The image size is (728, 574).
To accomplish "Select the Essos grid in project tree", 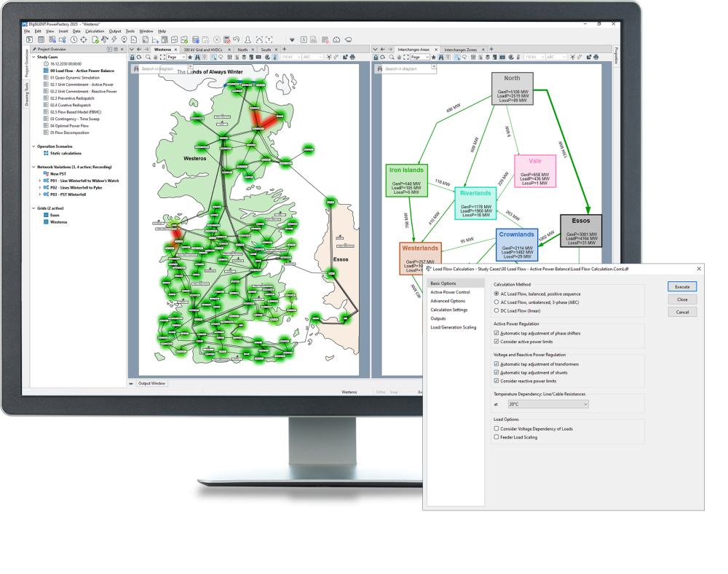I will pos(55,216).
